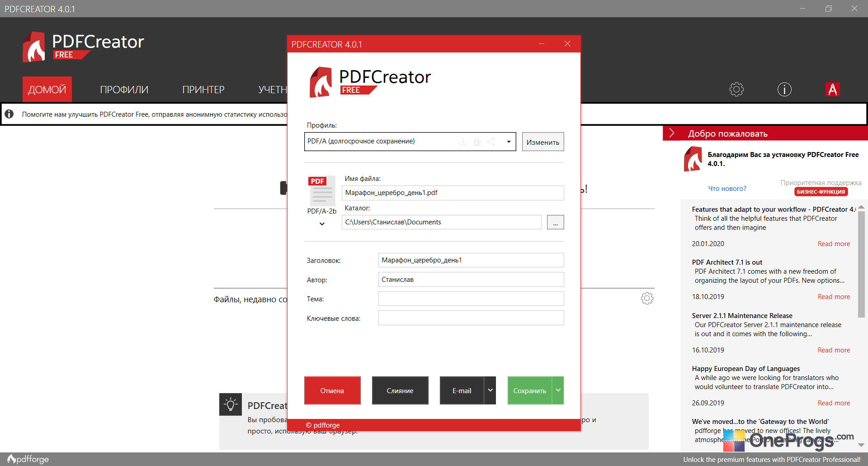Image resolution: width=868 pixels, height=466 pixels.
Task: Click 'PDF Architect 7.1 is out' headline
Action: pyautogui.click(x=727, y=262)
